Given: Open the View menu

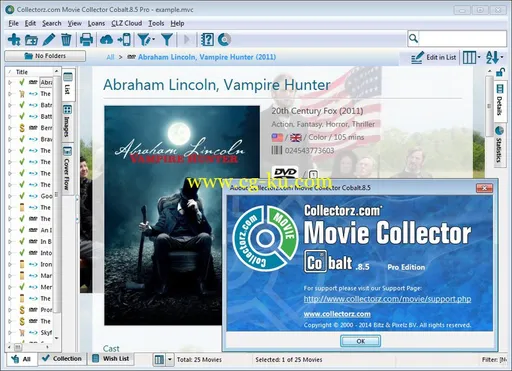Looking at the screenshot, I should pyautogui.click(x=74, y=23).
